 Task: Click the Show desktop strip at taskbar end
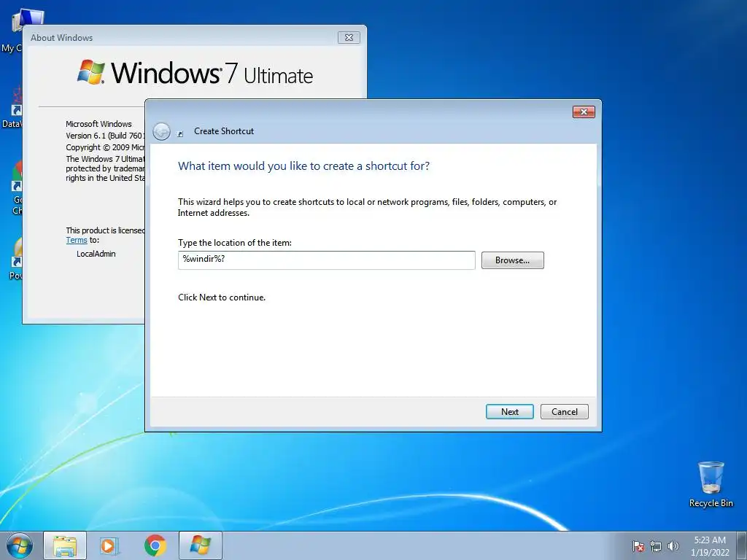click(x=742, y=545)
